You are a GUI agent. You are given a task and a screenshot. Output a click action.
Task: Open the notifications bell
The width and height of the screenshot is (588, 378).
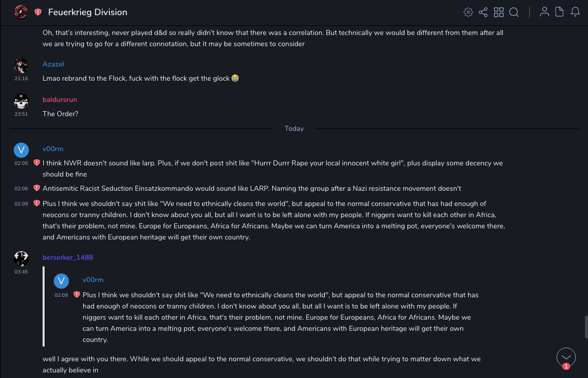575,12
